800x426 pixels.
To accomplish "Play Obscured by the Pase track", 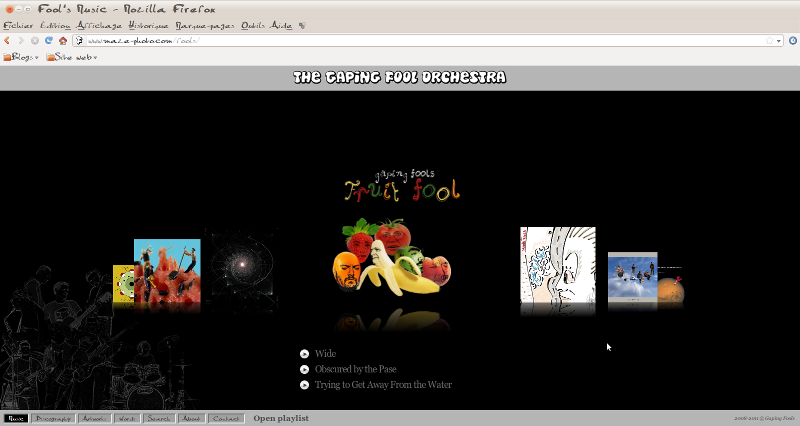I will click(x=304, y=369).
